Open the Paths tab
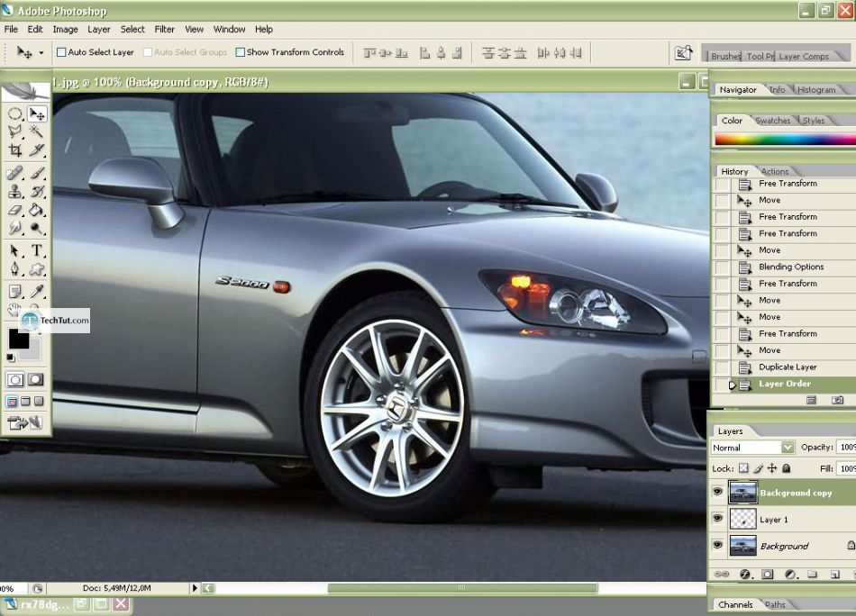Screen dimensions: 856x616 [775, 604]
